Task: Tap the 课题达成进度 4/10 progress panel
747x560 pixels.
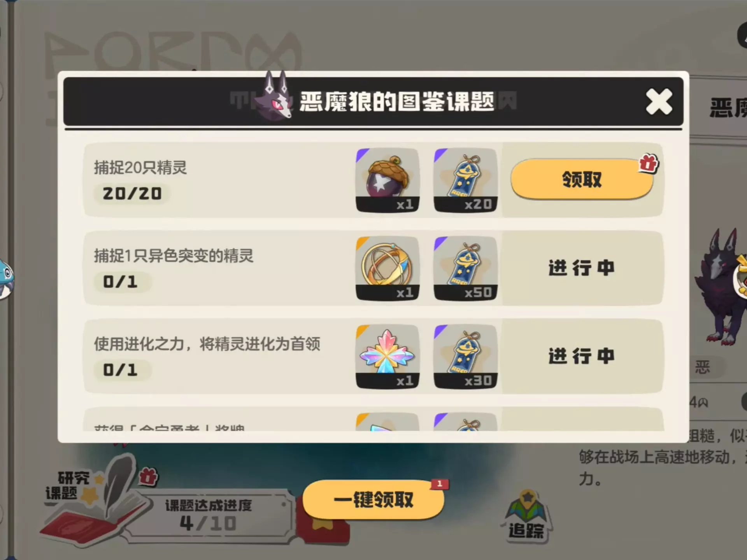Action: tap(208, 515)
